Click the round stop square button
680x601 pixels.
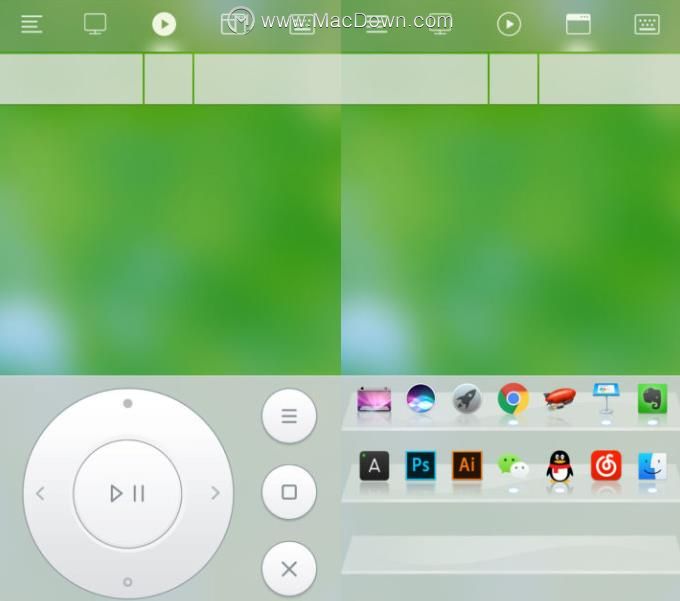point(289,492)
